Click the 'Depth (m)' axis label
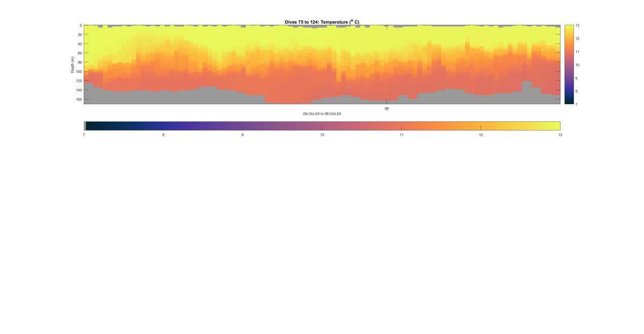 click(x=72, y=64)
